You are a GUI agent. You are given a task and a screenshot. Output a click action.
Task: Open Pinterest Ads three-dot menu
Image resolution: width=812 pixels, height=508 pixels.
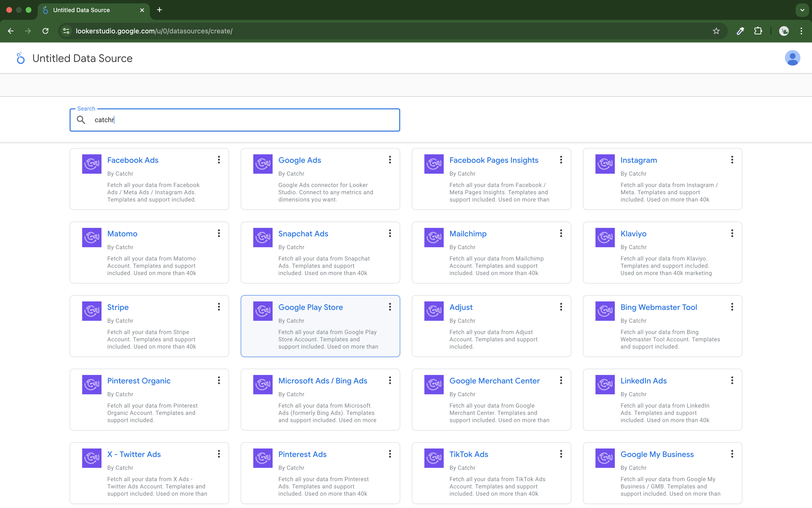(x=390, y=454)
